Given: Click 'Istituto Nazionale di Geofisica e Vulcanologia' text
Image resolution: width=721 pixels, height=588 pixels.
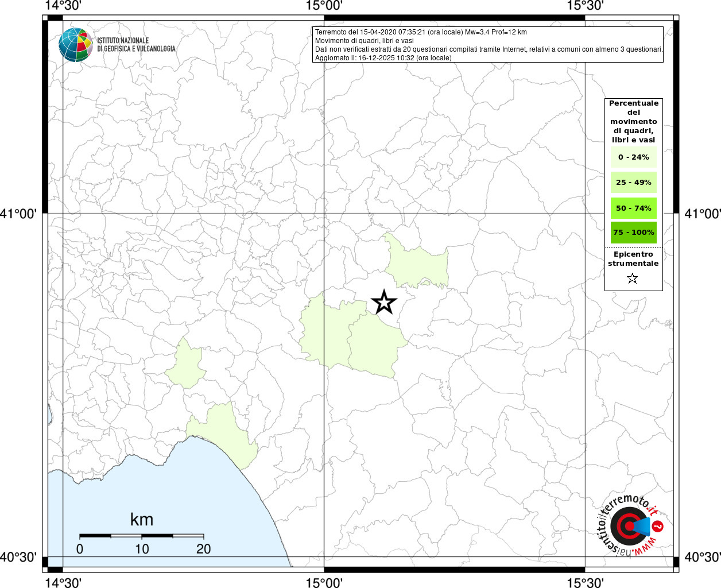Looking at the screenshot, I should (x=136, y=45).
